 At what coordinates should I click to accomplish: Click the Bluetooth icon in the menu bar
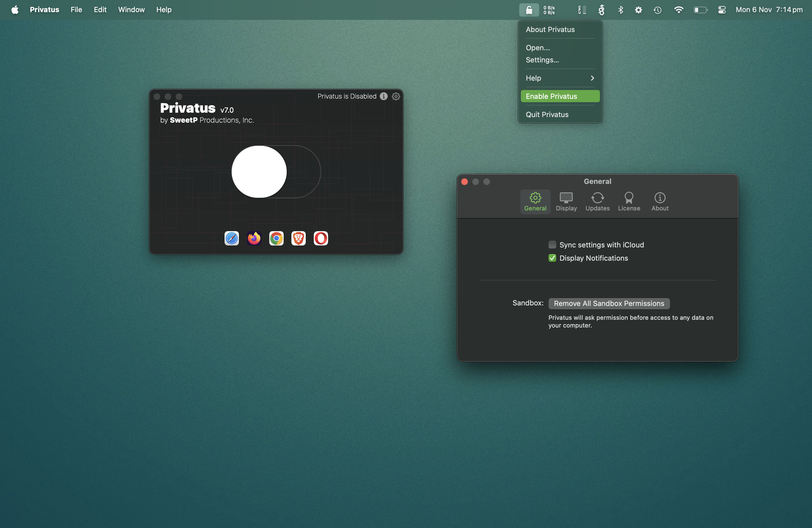621,10
